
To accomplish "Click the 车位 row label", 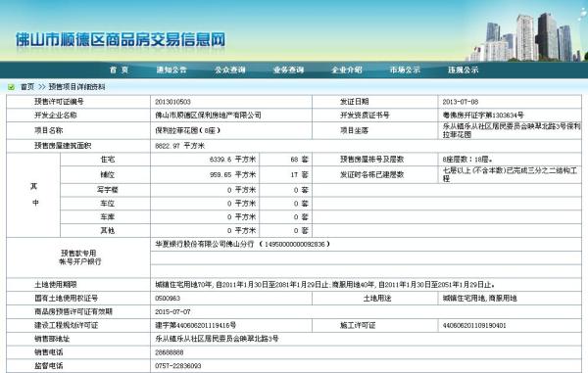I will pos(107,204).
